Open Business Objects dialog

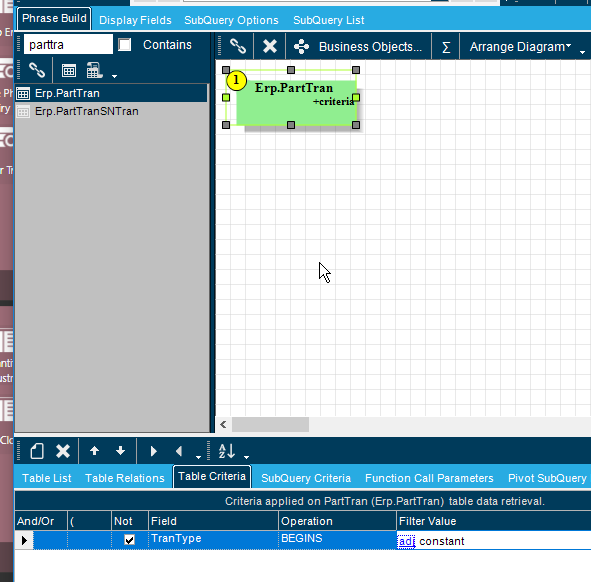tap(358, 47)
